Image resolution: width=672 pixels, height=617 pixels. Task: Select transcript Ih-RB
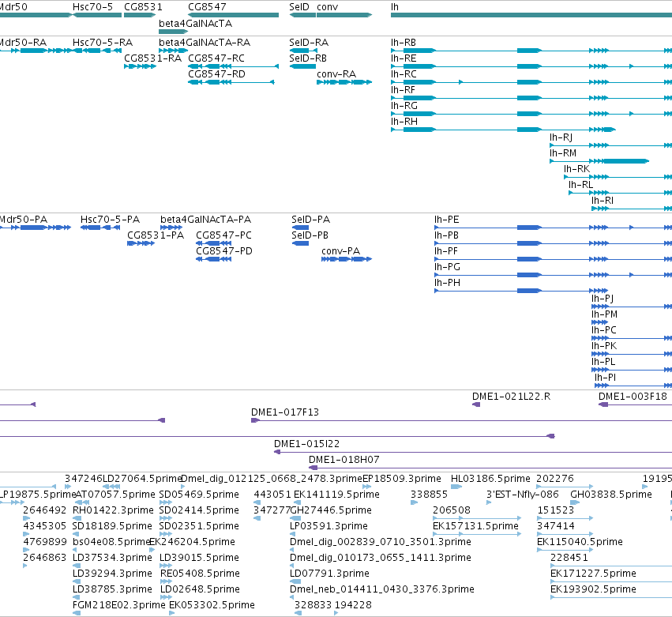point(404,43)
